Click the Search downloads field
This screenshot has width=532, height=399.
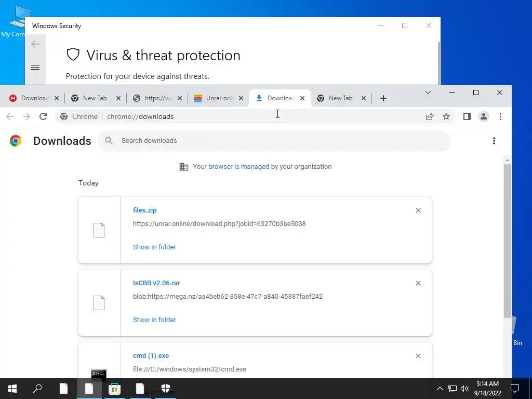tap(274, 141)
